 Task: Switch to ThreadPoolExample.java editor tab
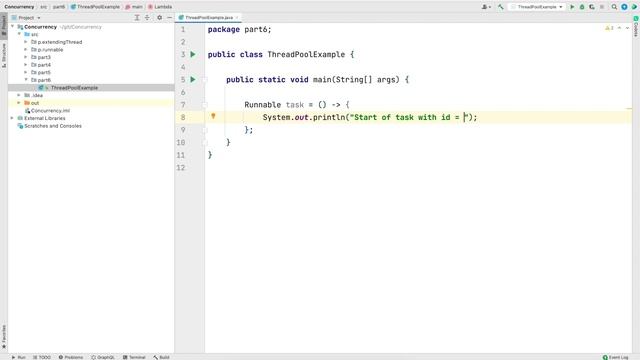point(209,18)
